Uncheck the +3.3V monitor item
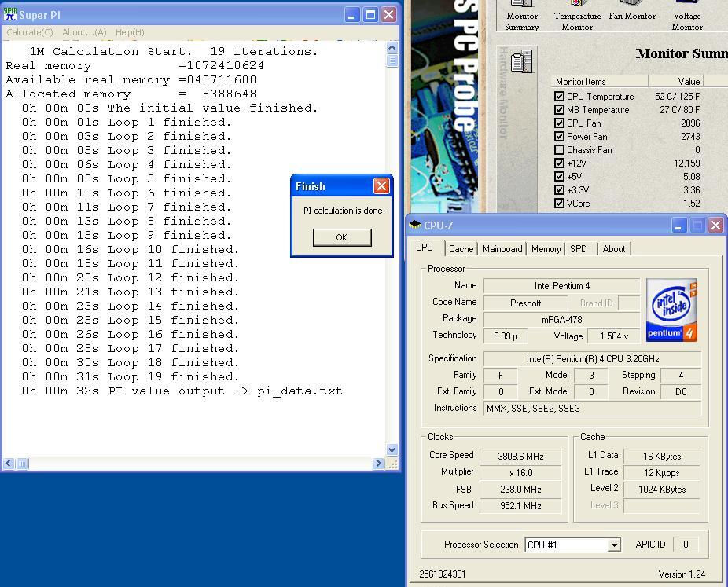The image size is (728, 587). [559, 190]
